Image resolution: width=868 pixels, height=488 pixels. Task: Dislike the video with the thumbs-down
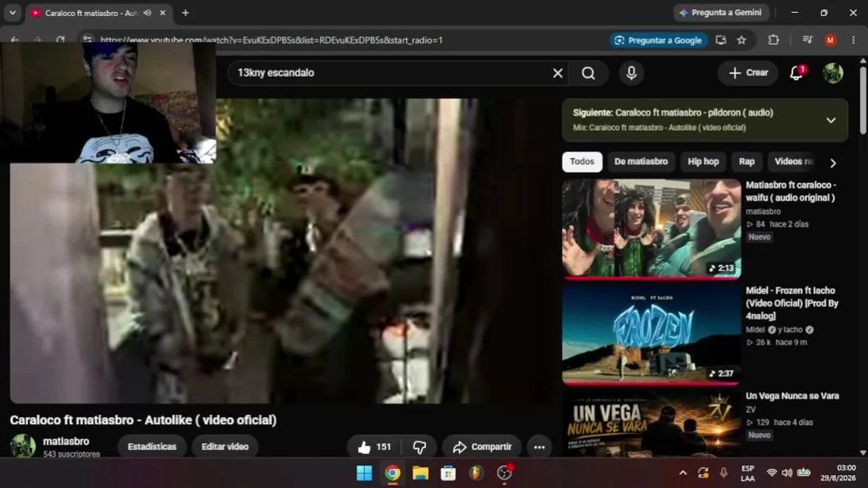tap(419, 447)
